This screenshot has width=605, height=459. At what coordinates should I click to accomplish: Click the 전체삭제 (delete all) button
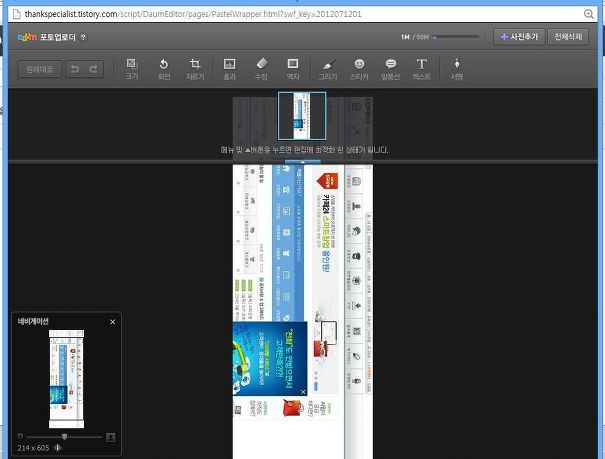[568, 37]
